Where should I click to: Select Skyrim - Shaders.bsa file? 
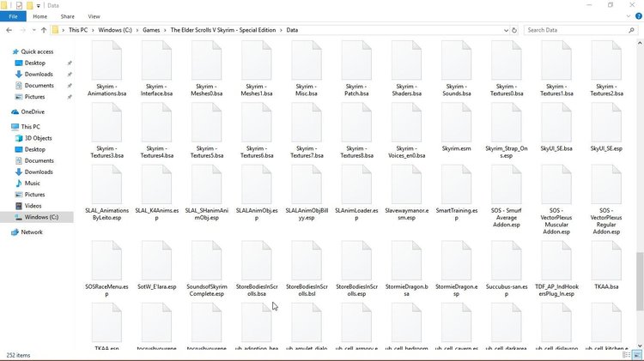tap(407, 69)
